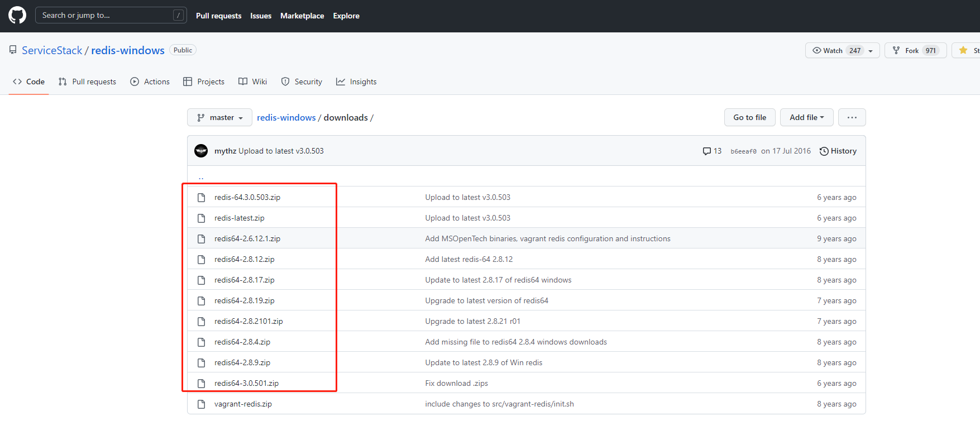Open redis64-2.8.4.zip file
980x435 pixels.
point(242,342)
